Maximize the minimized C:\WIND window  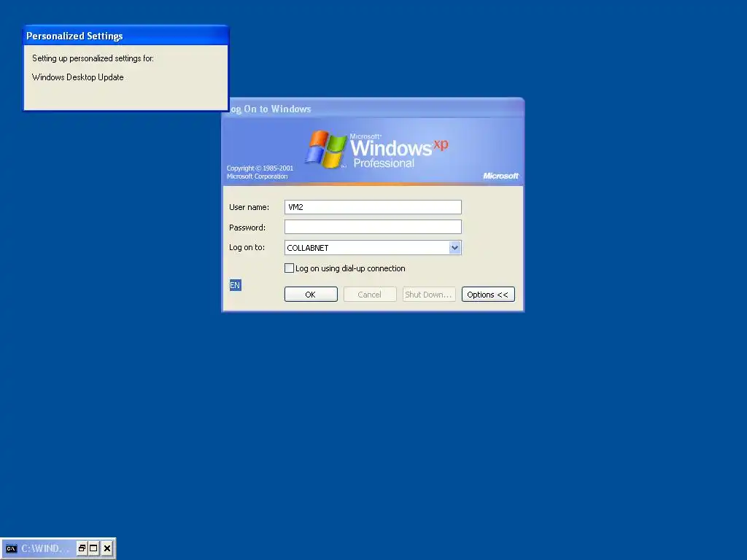click(x=94, y=548)
